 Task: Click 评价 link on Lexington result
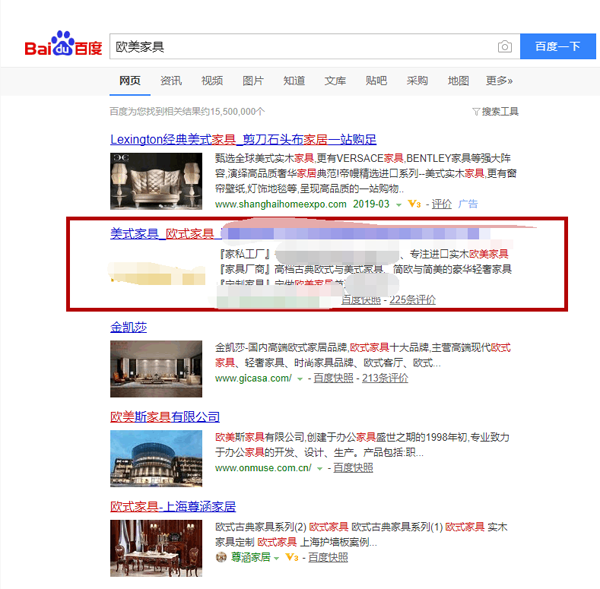(442, 204)
